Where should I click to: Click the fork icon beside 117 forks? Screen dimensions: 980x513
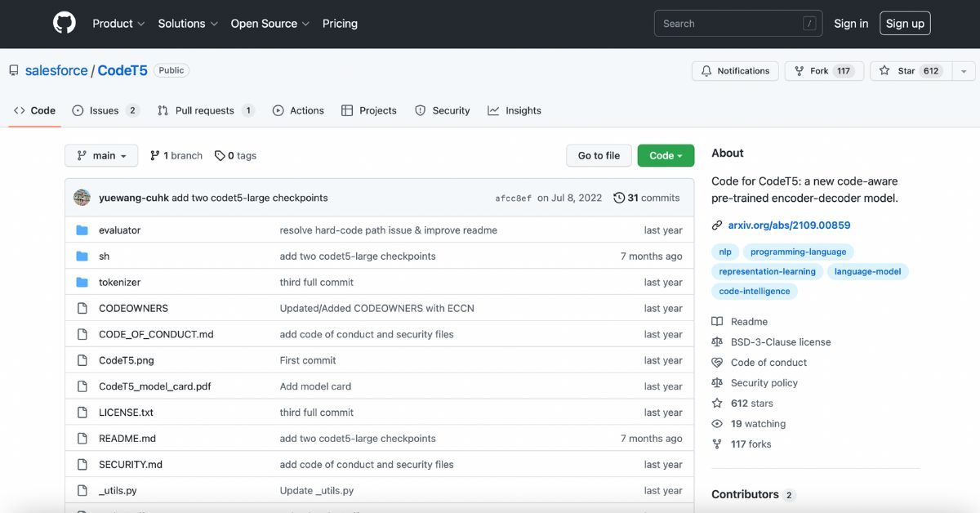pyautogui.click(x=717, y=444)
